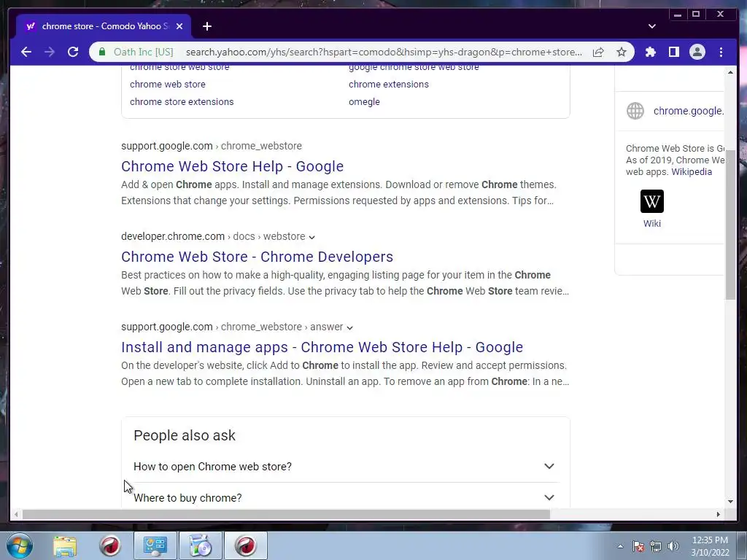Reload the current page
The height and width of the screenshot is (560, 747).
pyautogui.click(x=73, y=52)
